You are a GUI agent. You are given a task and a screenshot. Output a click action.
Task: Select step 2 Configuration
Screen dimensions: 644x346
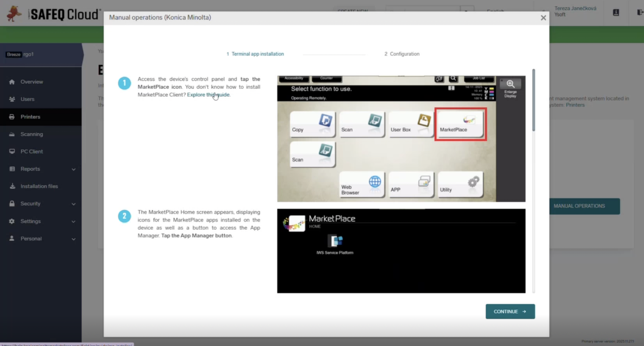[x=402, y=54]
